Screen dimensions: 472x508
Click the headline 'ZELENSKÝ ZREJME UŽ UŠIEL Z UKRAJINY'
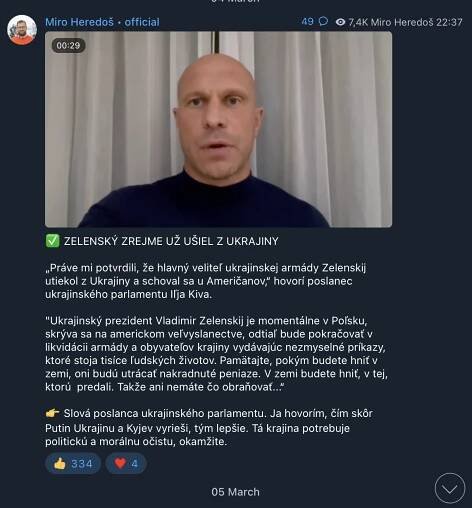(x=171, y=241)
